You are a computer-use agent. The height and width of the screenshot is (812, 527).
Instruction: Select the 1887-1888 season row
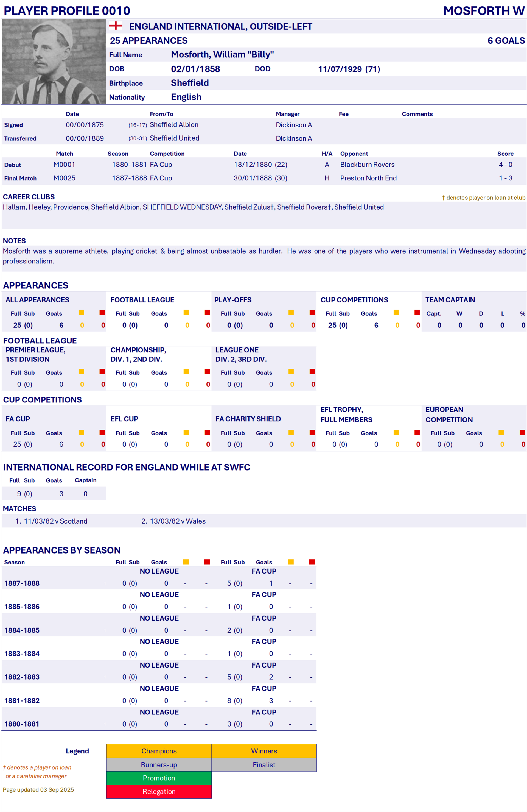click(x=22, y=583)
